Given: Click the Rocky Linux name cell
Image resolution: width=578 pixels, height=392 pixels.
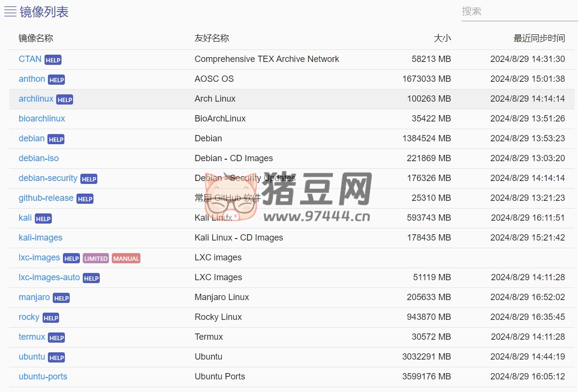Looking at the screenshot, I should coord(218,317).
